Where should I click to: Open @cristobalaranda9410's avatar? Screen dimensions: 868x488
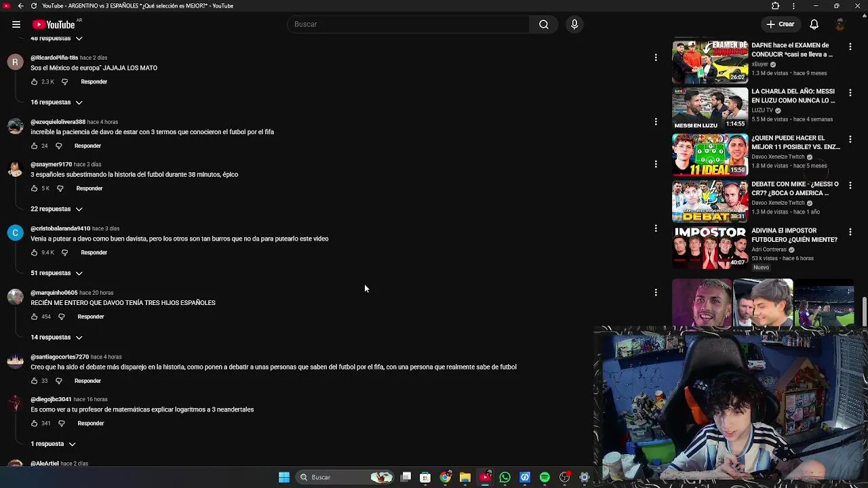coord(15,234)
